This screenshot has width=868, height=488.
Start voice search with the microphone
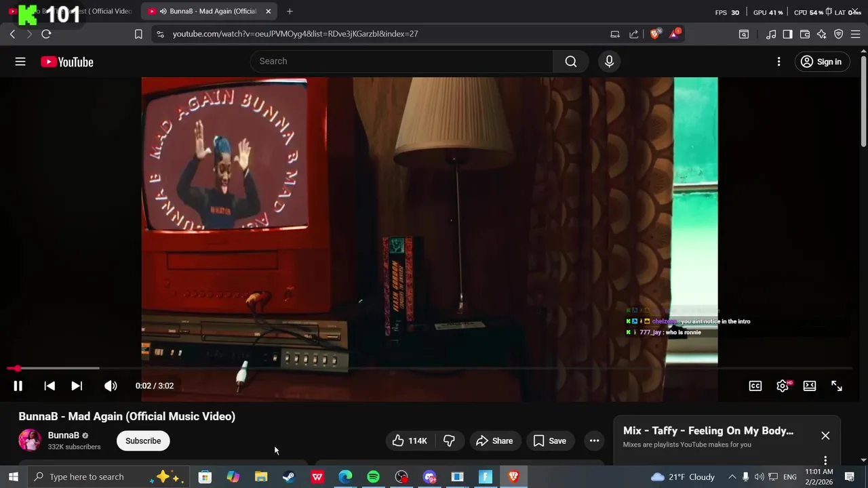point(609,62)
